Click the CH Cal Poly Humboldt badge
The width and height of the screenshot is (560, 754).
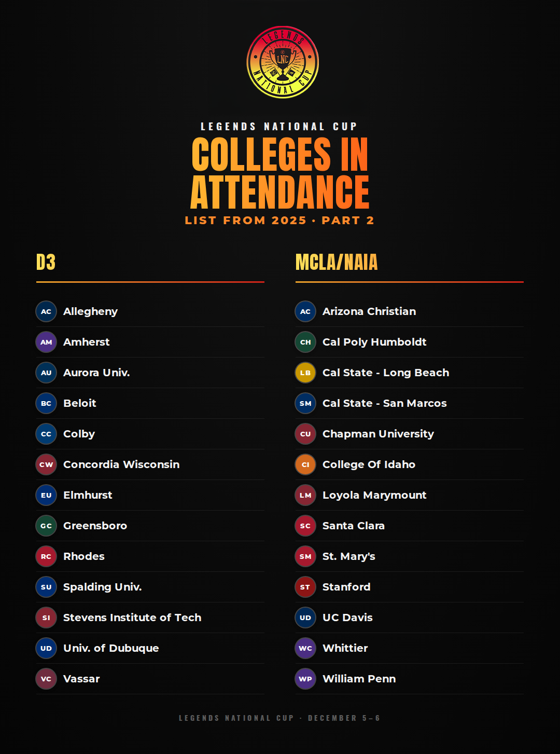305,342
